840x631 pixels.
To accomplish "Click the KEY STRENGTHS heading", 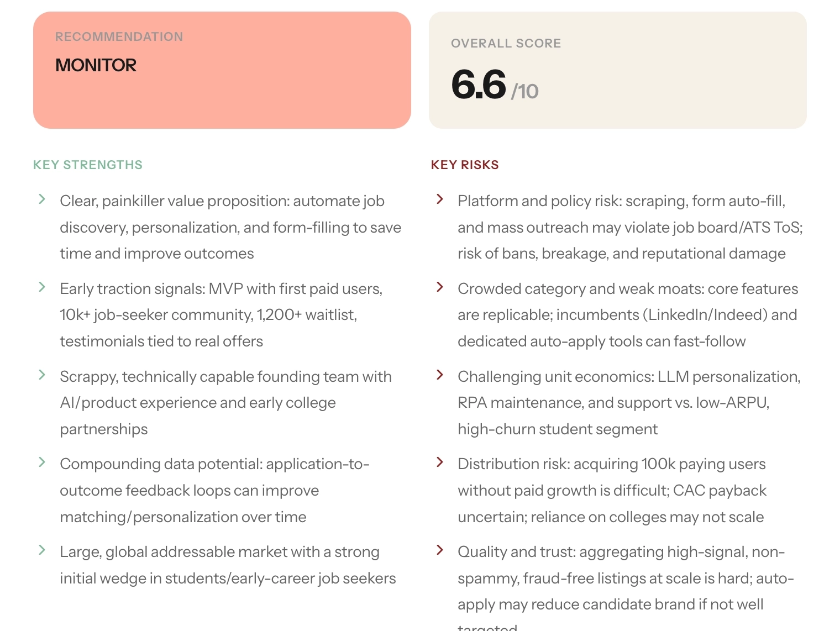I will [88, 165].
